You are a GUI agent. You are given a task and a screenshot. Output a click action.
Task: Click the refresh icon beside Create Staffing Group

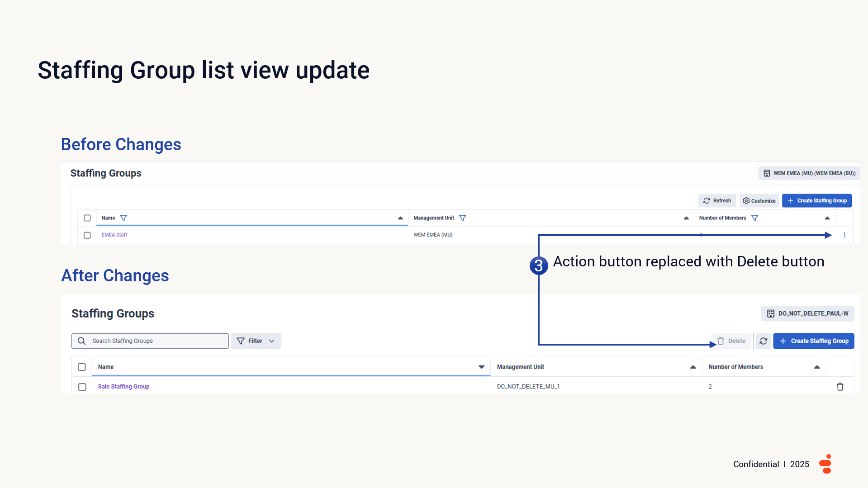point(764,341)
